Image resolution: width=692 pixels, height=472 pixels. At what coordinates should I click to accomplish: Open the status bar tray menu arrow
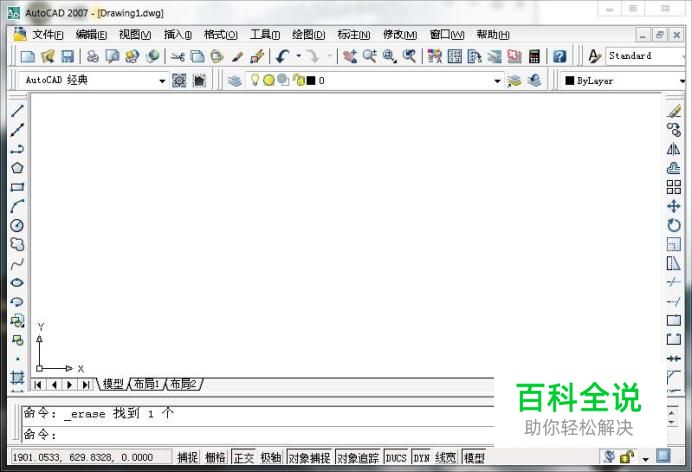(x=645, y=459)
